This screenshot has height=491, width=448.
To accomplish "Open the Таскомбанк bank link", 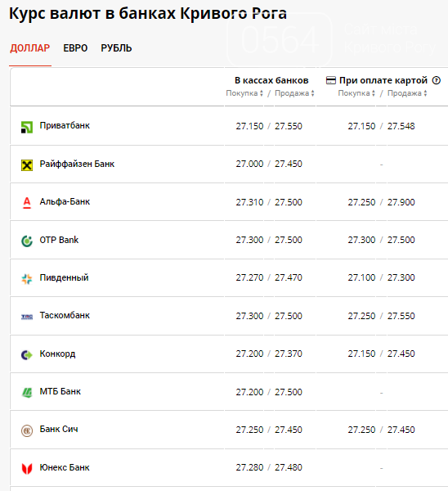I will 65,315.
